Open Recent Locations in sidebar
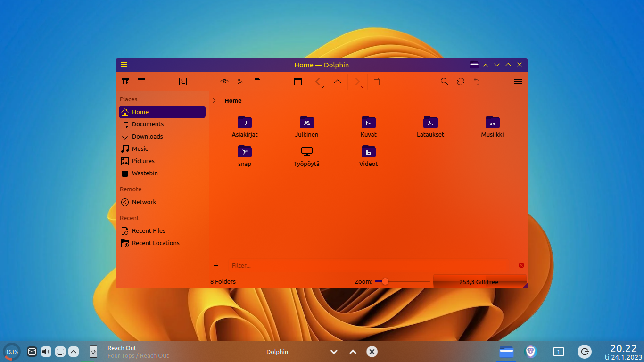Screen dimensions: 644x362 (162, 243)
